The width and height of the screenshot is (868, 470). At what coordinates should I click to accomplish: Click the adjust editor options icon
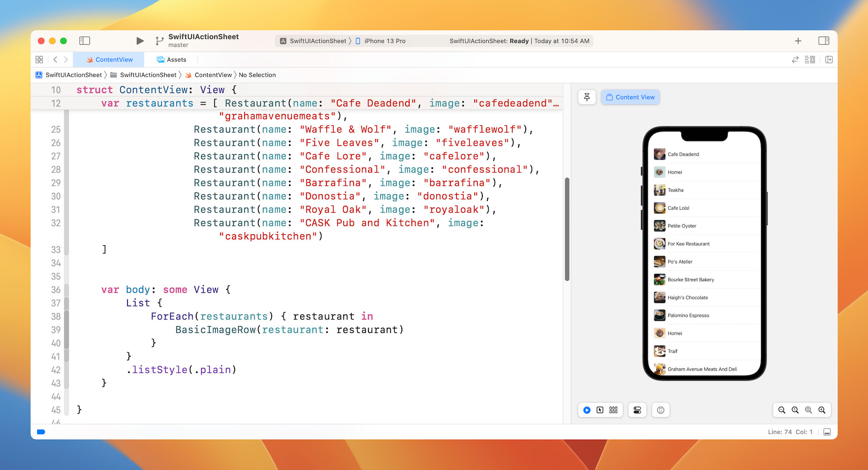point(810,59)
